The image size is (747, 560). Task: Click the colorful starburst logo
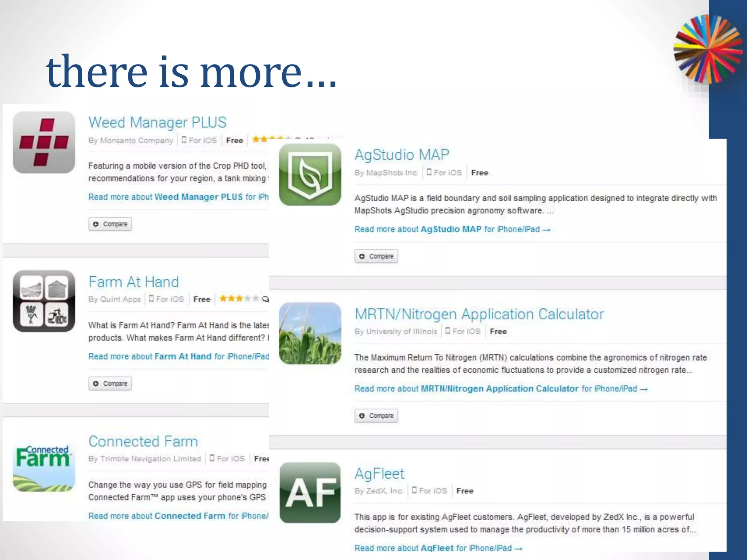pyautogui.click(x=707, y=49)
